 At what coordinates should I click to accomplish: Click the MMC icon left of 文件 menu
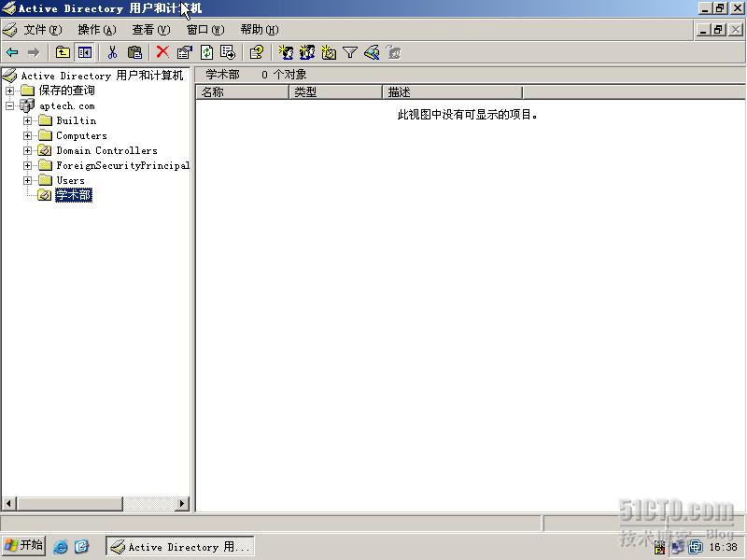(x=9, y=30)
